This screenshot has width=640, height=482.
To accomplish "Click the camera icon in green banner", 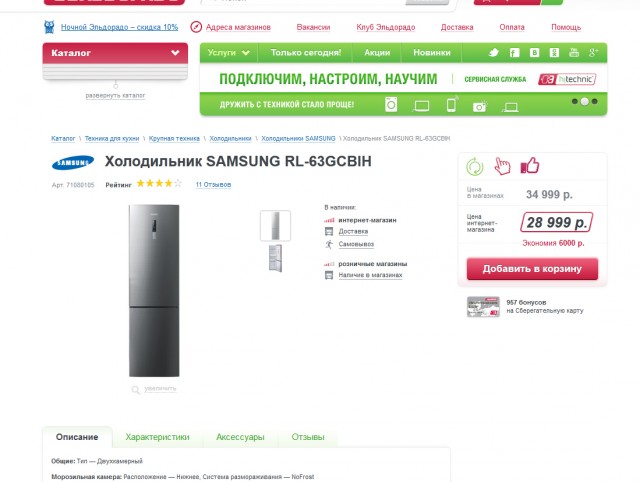I will 479,105.
